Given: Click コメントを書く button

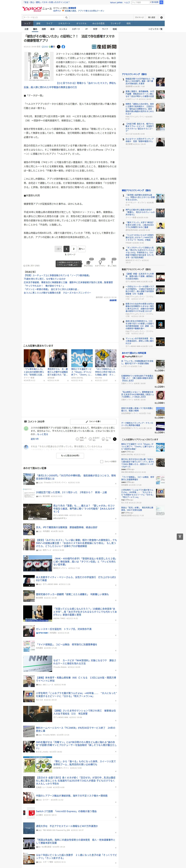Looking at the screenshot, I should [93, 422].
